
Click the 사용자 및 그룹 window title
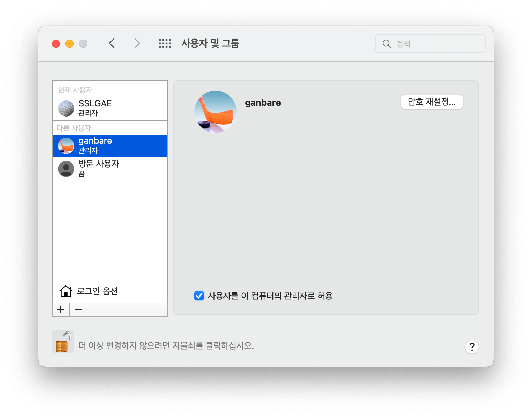tap(210, 43)
